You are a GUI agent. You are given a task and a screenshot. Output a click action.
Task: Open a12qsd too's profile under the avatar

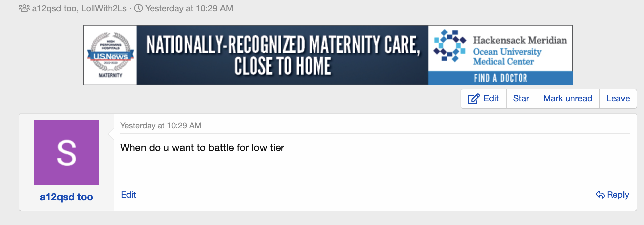[67, 197]
